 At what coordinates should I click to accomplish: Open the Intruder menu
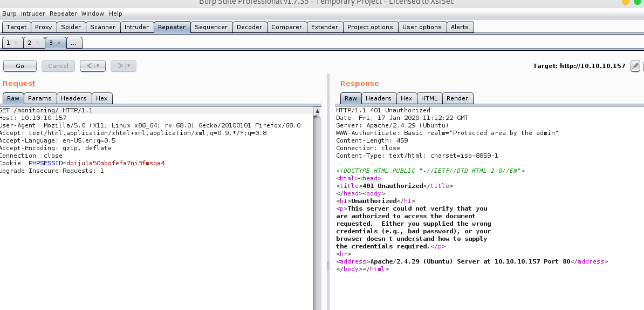click(x=33, y=14)
